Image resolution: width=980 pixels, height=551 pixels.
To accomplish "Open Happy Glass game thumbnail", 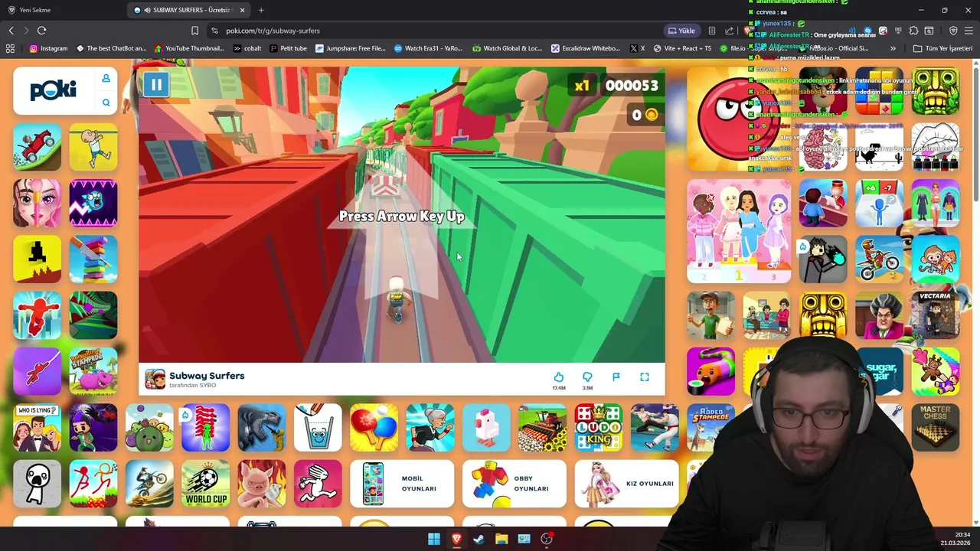I will click(318, 427).
